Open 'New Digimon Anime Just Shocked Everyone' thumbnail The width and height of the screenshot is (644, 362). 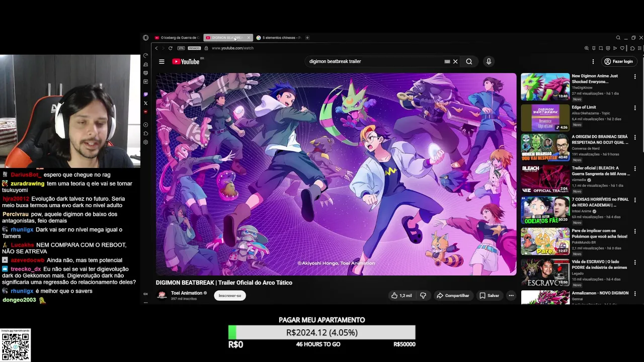coord(545,86)
